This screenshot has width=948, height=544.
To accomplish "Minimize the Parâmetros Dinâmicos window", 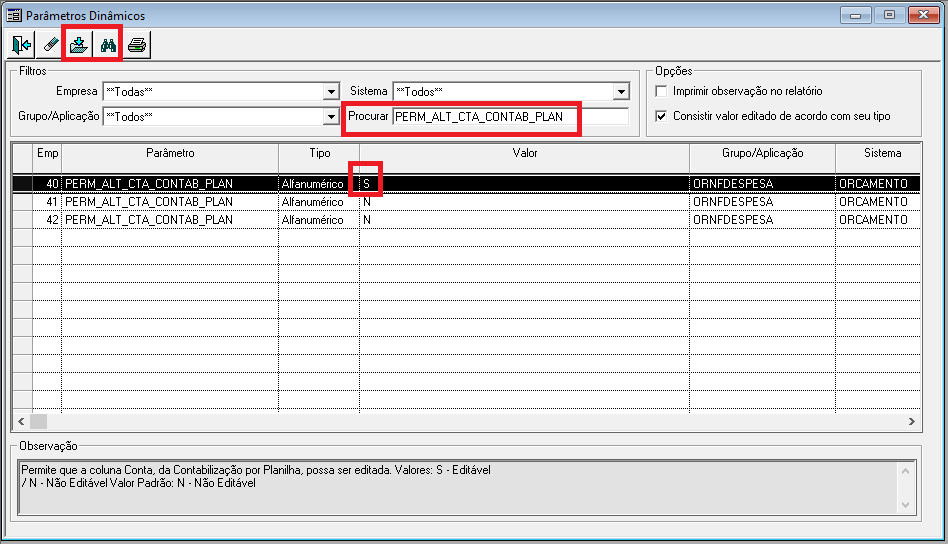I will tap(855, 15).
